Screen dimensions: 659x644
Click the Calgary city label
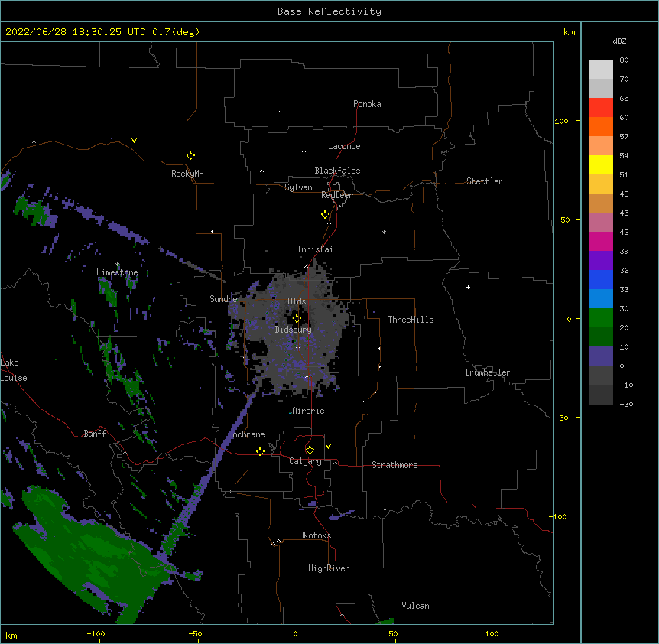click(x=306, y=461)
